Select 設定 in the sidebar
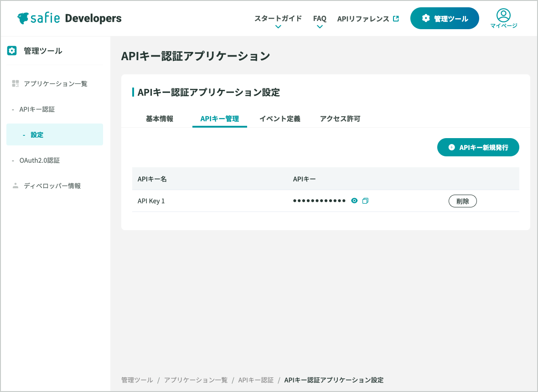 [55, 134]
